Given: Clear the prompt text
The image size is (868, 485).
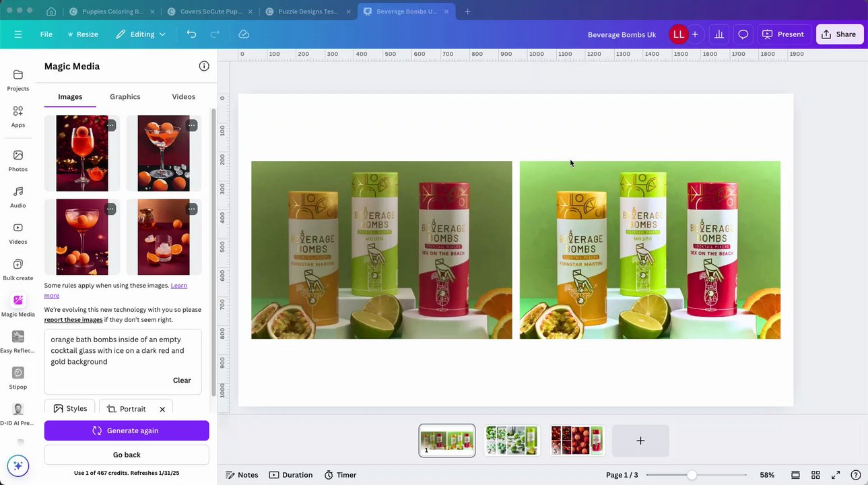Looking at the screenshot, I should (x=182, y=380).
